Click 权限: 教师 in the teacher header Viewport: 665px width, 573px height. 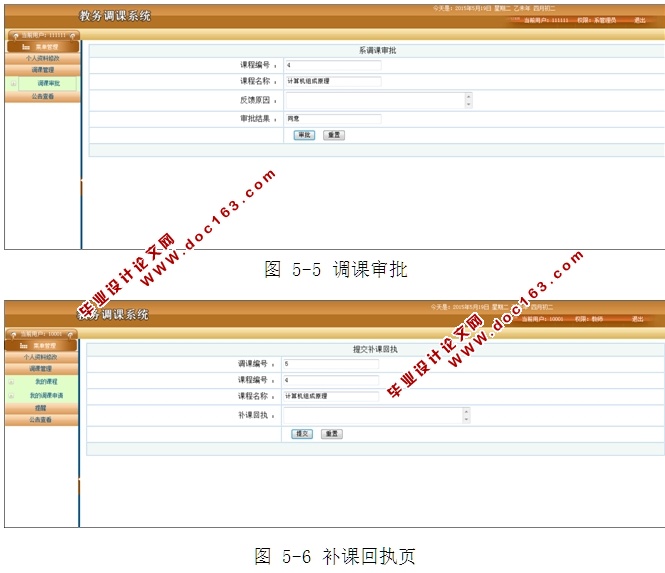(x=589, y=319)
